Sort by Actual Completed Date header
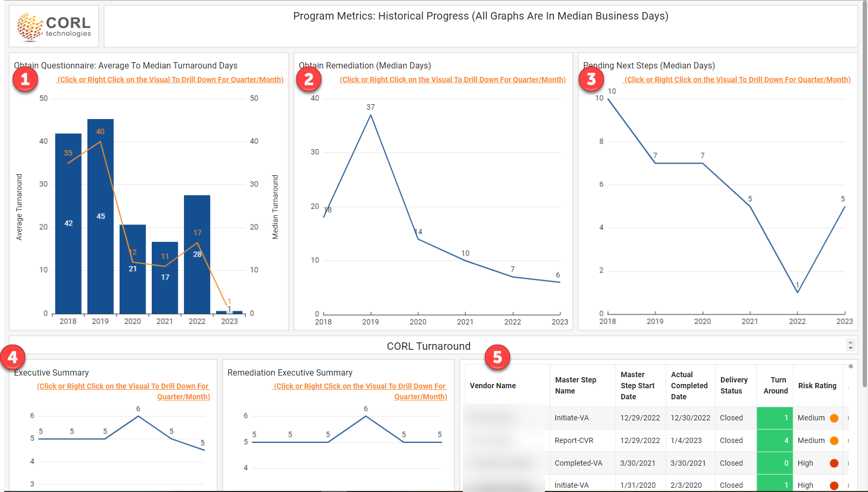This screenshot has height=492, width=868. point(689,386)
